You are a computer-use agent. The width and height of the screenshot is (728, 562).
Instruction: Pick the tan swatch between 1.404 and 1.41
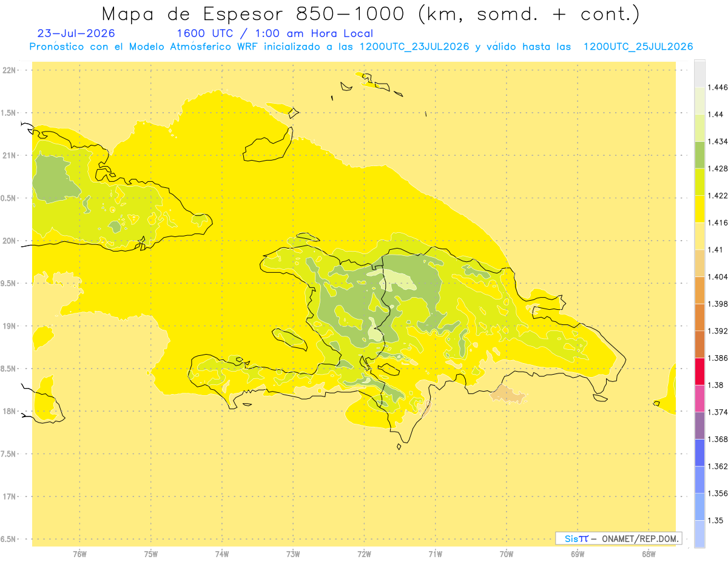(699, 263)
